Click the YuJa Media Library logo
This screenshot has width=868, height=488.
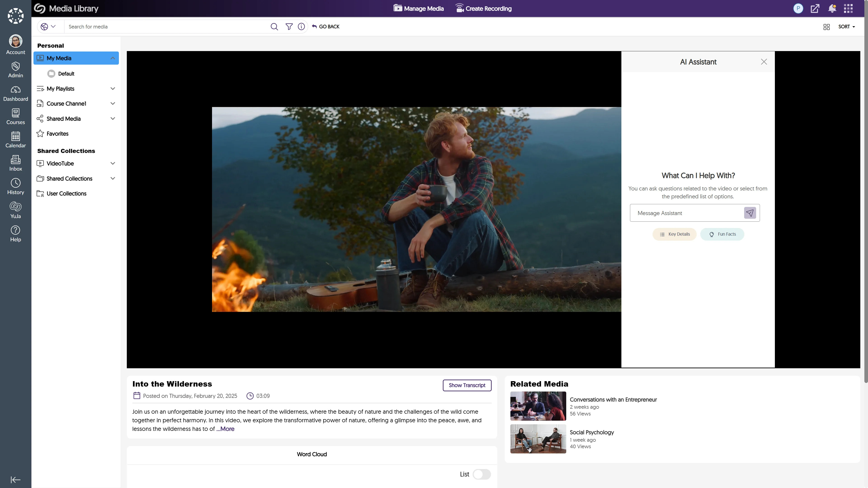tap(66, 8)
